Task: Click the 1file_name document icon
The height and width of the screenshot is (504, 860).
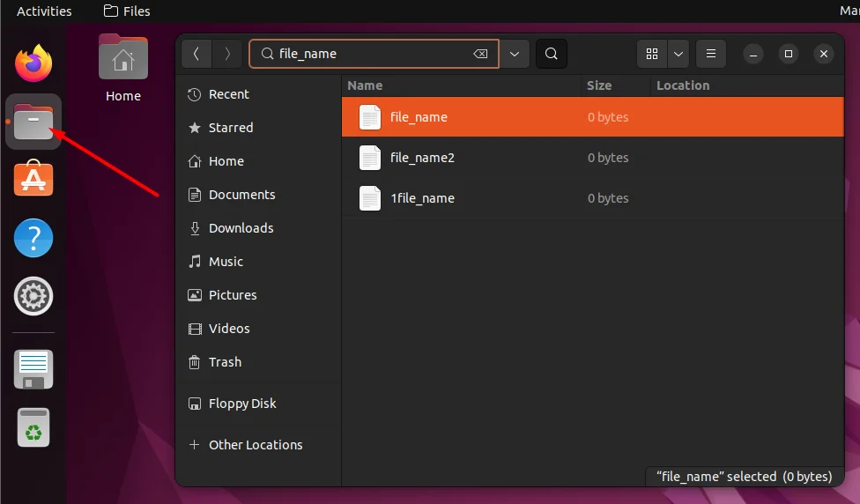Action: pyautogui.click(x=370, y=198)
